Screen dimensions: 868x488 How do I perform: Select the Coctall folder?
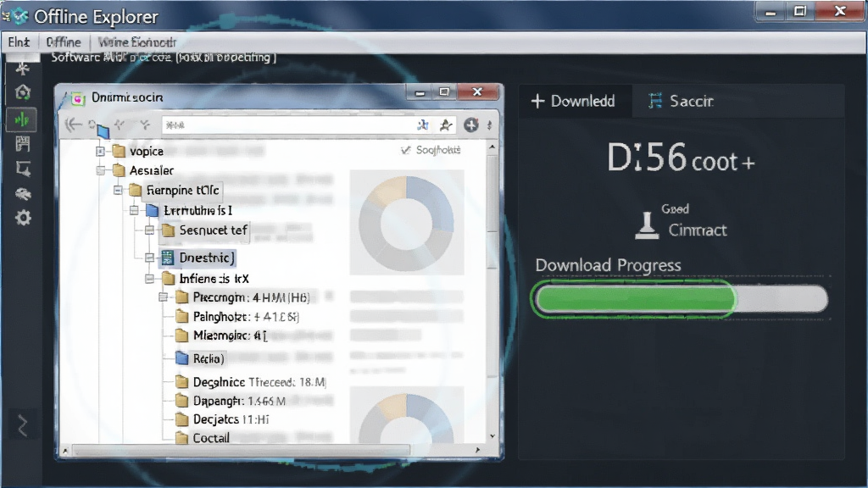pos(203,438)
